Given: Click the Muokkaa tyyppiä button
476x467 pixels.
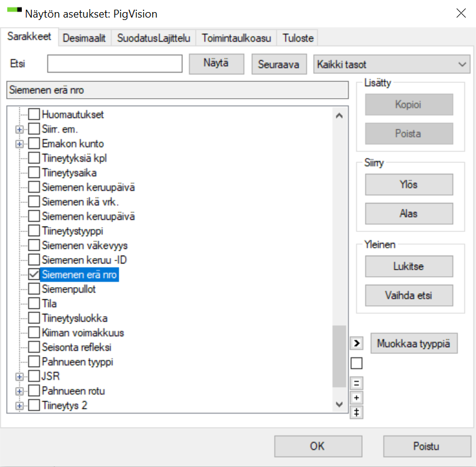Looking at the screenshot, I should click(414, 343).
